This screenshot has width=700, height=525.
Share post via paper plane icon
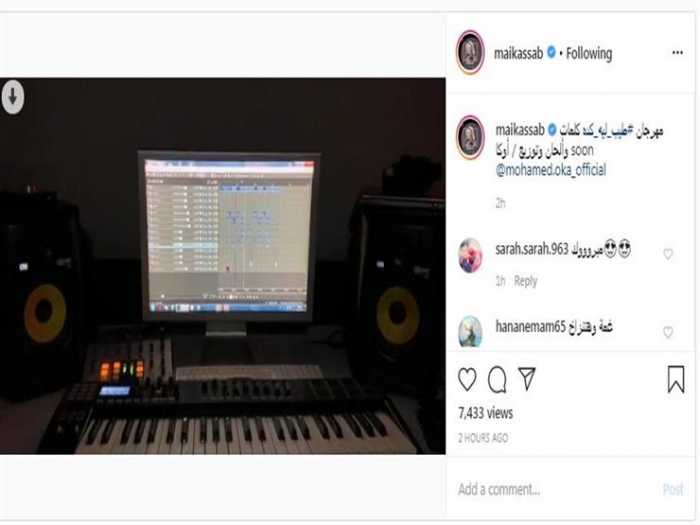pyautogui.click(x=527, y=379)
